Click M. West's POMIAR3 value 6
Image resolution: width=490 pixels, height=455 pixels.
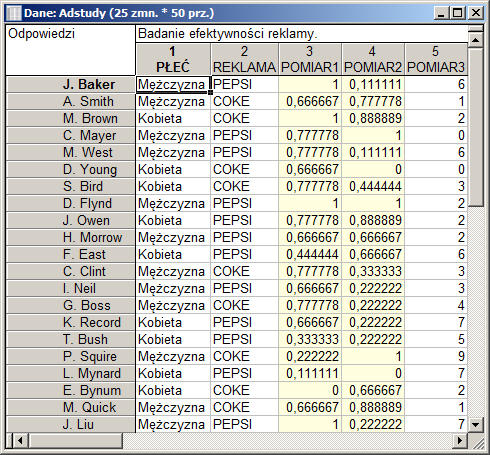click(436, 153)
